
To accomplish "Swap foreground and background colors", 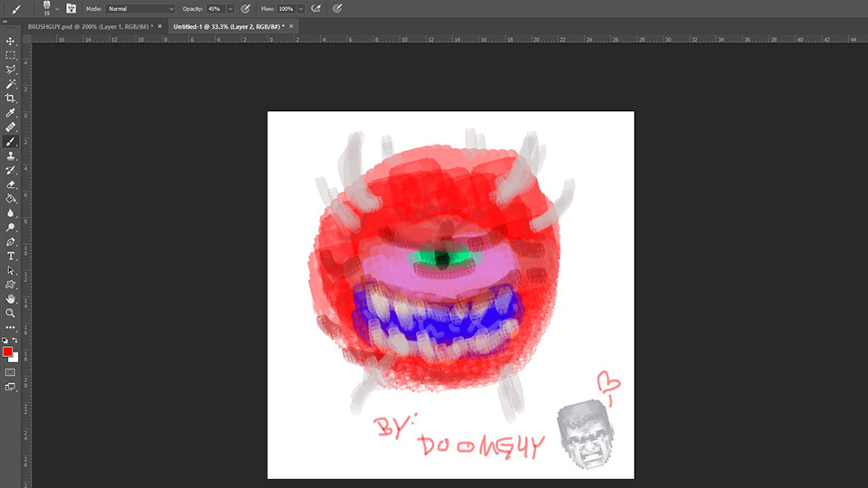I will [x=15, y=341].
